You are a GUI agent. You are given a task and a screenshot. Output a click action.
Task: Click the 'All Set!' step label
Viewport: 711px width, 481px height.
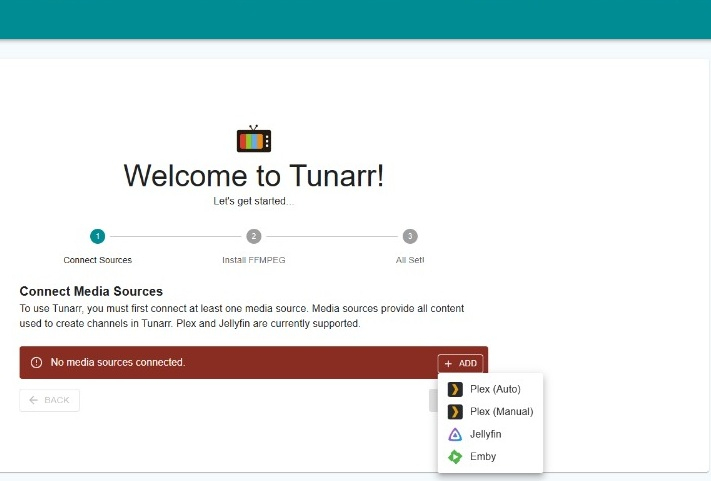[410, 260]
